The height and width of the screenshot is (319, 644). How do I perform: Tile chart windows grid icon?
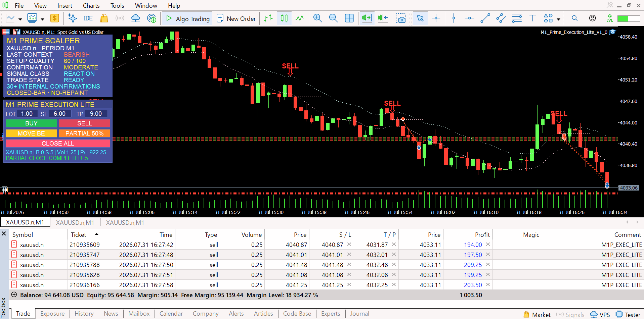(349, 18)
